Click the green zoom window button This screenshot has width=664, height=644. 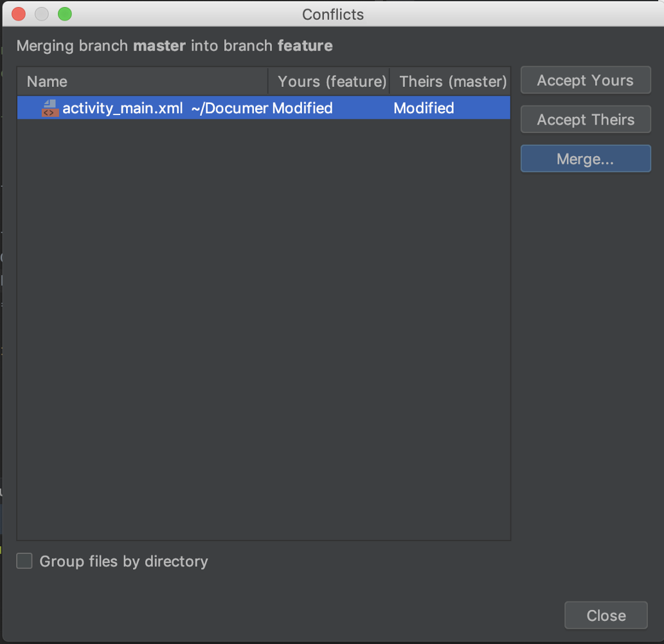coord(65,13)
